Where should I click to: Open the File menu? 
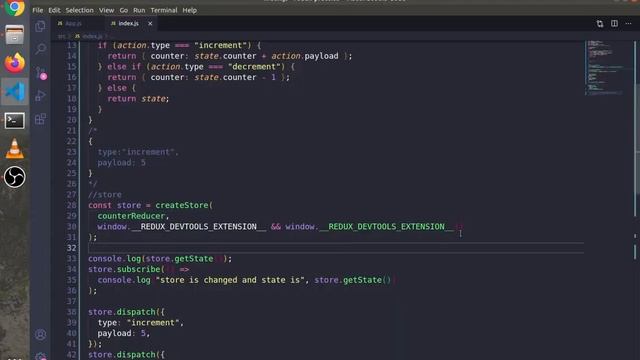pos(38,10)
